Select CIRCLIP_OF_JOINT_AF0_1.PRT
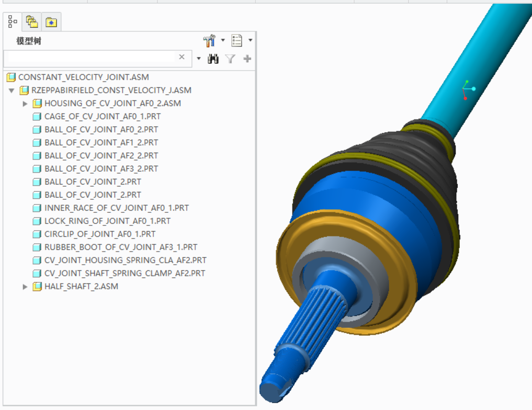Image resolution: width=532 pixels, height=410 pixels. tap(100, 234)
